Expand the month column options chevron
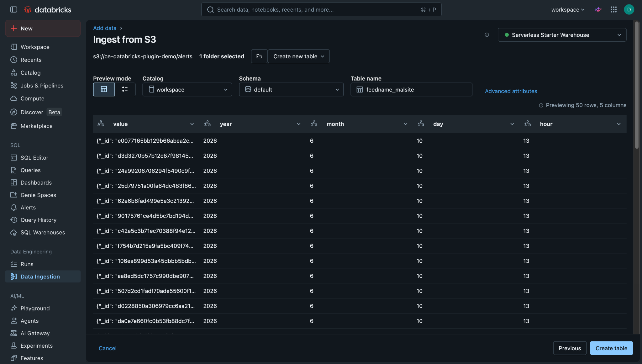This screenshot has height=364, width=642. (x=405, y=124)
